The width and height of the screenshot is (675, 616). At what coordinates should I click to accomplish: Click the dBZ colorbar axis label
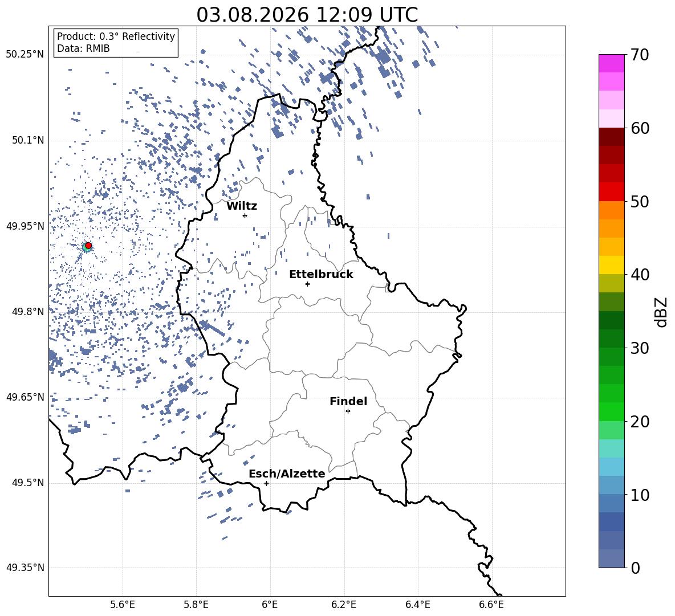[x=661, y=312]
